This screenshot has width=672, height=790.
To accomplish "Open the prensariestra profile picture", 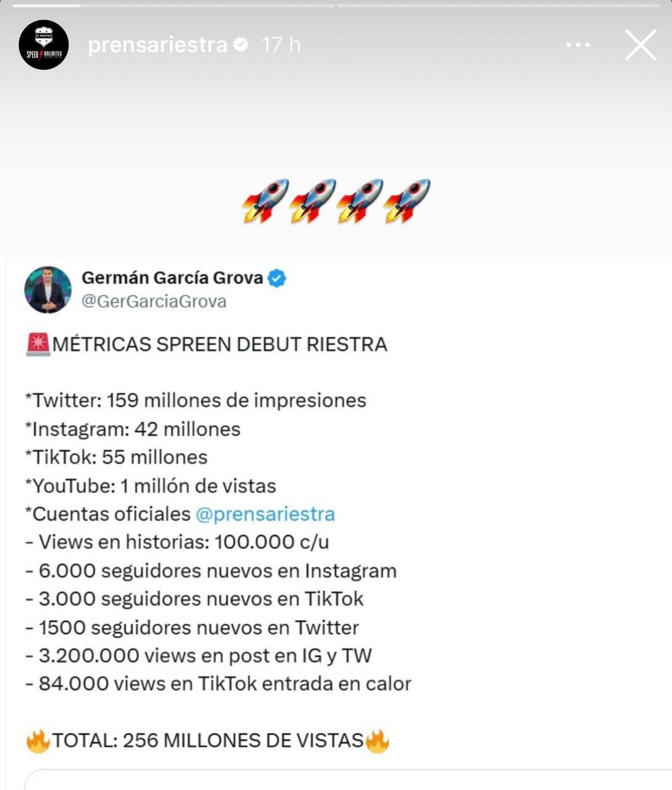I will tap(43, 44).
